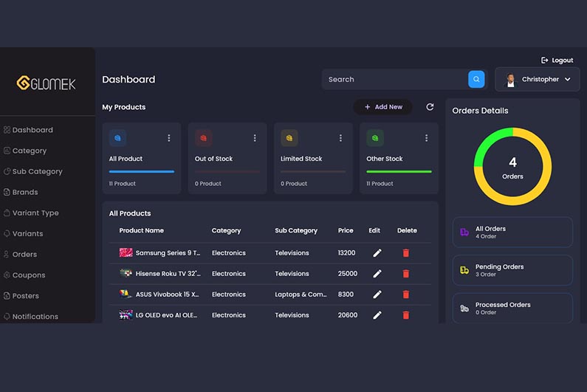Edit the Hisense Roku TV product
Viewport: 587px width, 392px height.
pos(377,274)
